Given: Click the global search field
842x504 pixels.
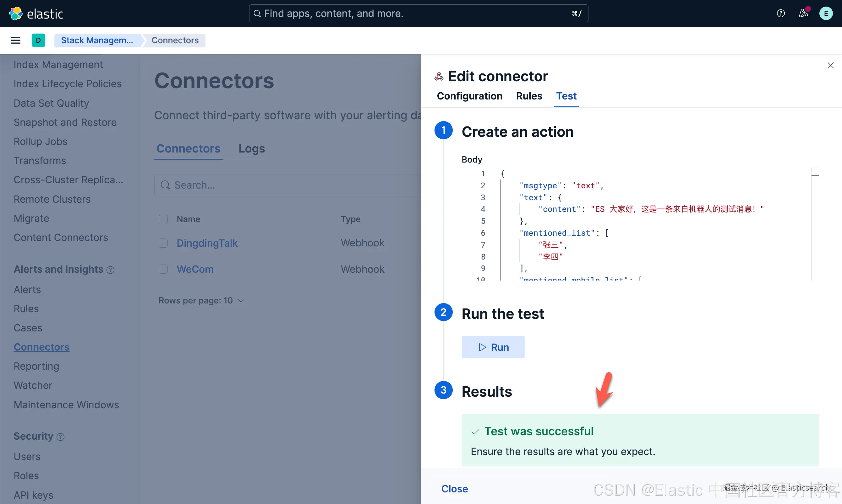Looking at the screenshot, I should pyautogui.click(x=418, y=13).
